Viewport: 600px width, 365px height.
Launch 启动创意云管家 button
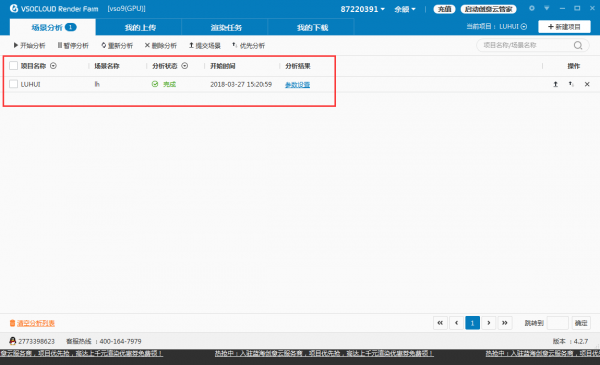(x=488, y=9)
